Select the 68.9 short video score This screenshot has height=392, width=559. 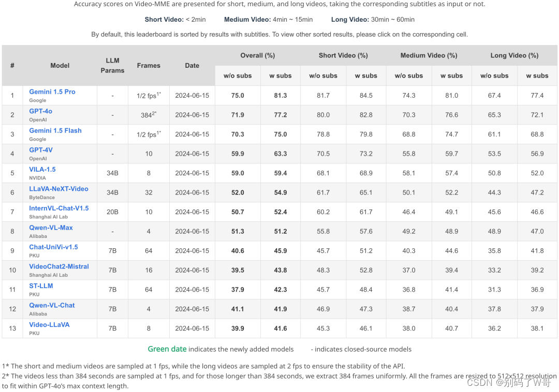point(366,173)
